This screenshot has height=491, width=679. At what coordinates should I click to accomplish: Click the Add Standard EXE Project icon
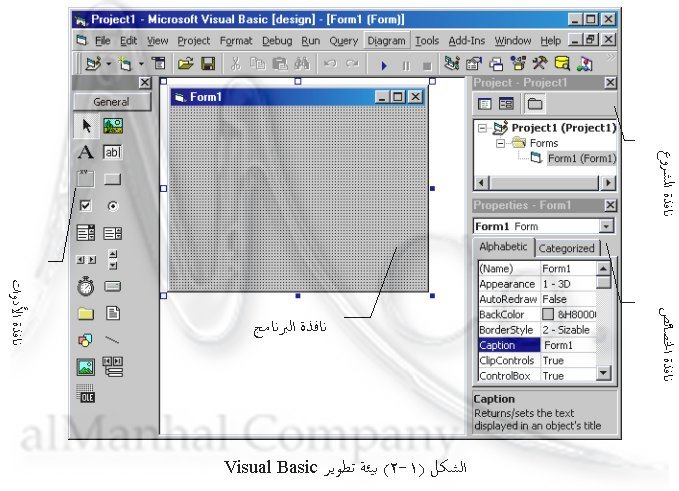pos(93,65)
